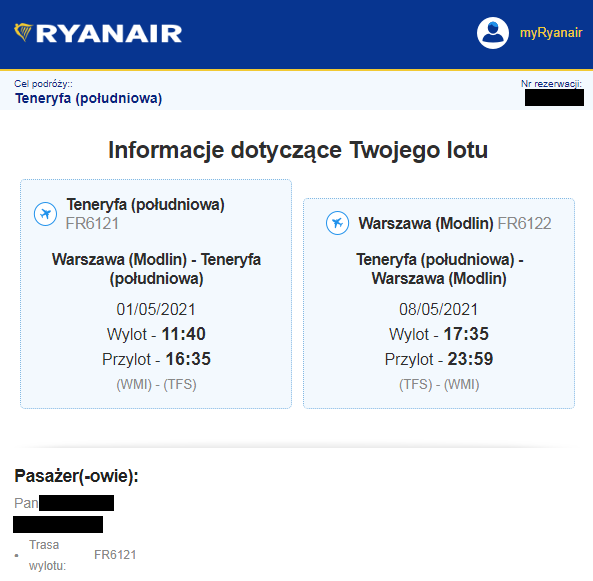Click outbound route Warszawa (Modlin) - Teneryfa (południowa)
The width and height of the screenshot is (593, 581).
156,269
